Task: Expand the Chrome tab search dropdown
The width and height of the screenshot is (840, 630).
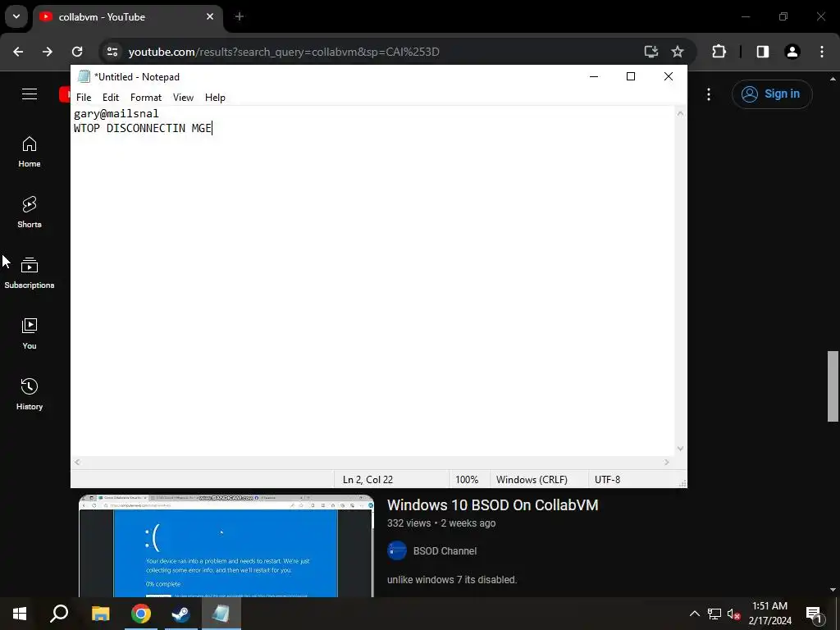Action: point(16,16)
